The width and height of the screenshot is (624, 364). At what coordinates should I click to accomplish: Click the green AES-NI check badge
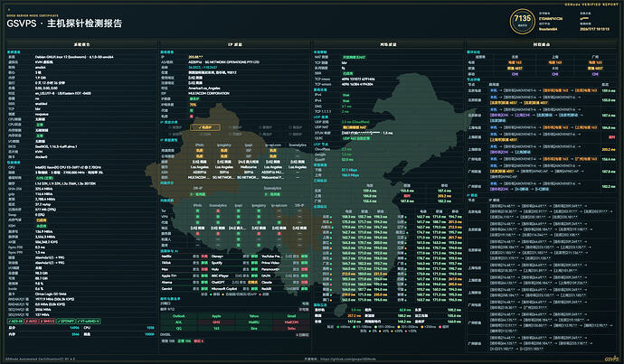point(15,321)
